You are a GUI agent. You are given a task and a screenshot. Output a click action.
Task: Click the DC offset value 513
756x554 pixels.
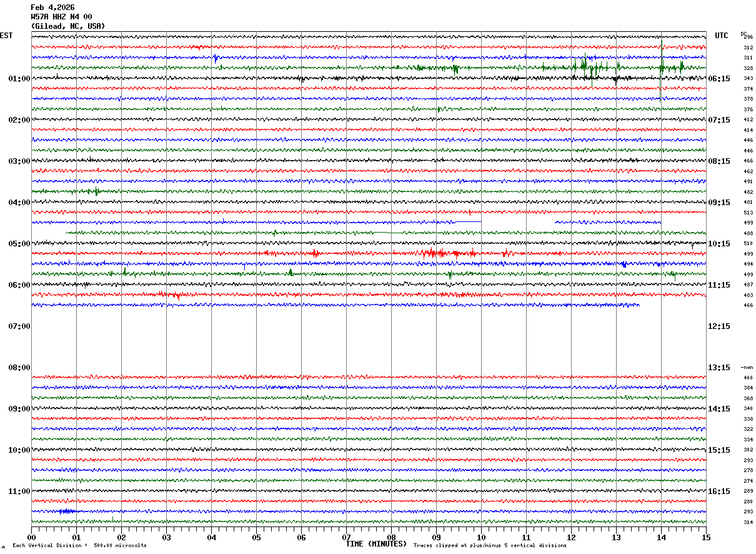[x=748, y=213]
